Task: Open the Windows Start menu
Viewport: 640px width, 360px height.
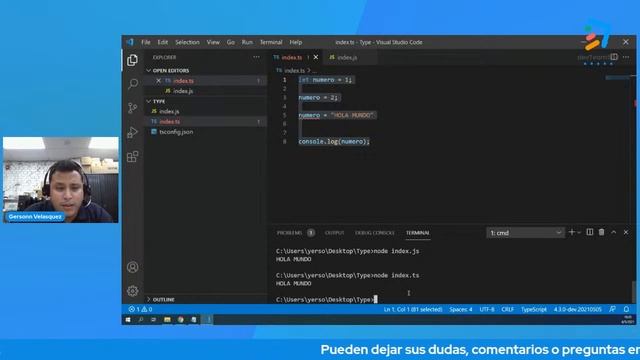Action: click(128, 320)
